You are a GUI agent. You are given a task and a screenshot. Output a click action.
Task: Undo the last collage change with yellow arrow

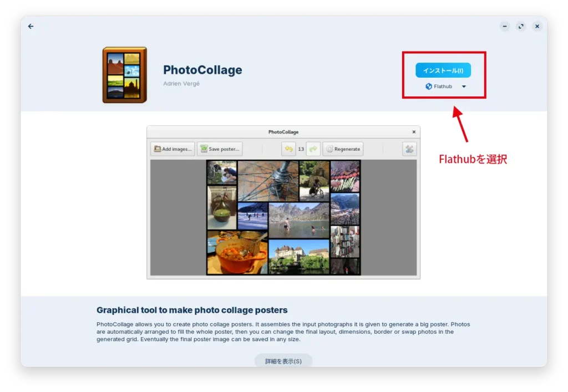tap(288, 149)
